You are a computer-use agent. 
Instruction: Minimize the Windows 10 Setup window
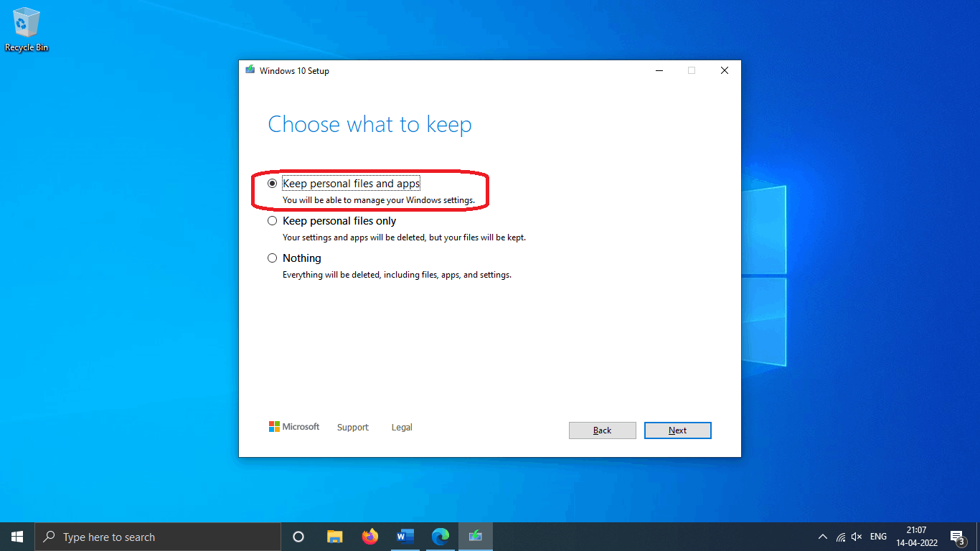point(659,70)
